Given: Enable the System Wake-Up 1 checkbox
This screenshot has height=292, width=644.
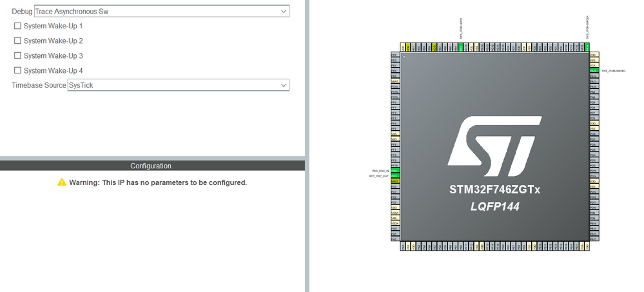Looking at the screenshot, I should pos(17,26).
